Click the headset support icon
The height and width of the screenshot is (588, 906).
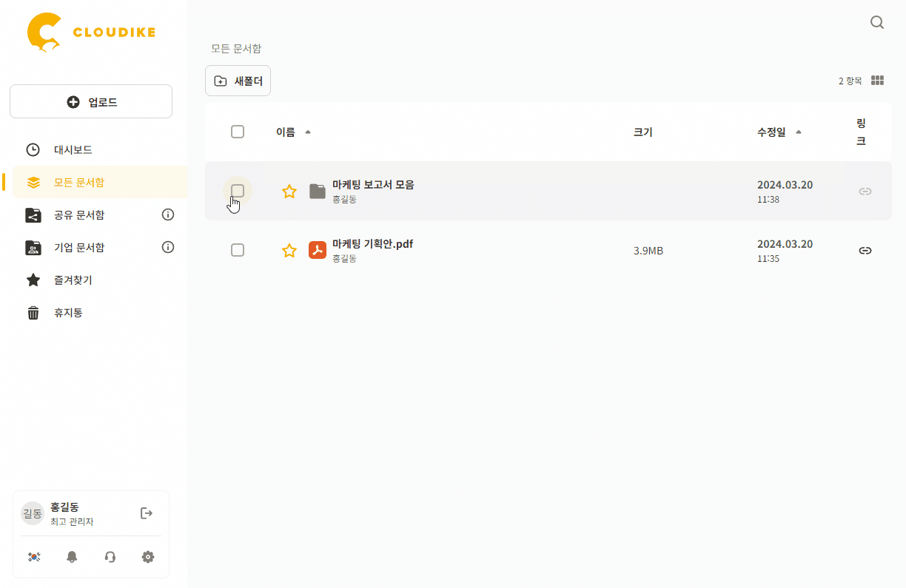tap(110, 557)
